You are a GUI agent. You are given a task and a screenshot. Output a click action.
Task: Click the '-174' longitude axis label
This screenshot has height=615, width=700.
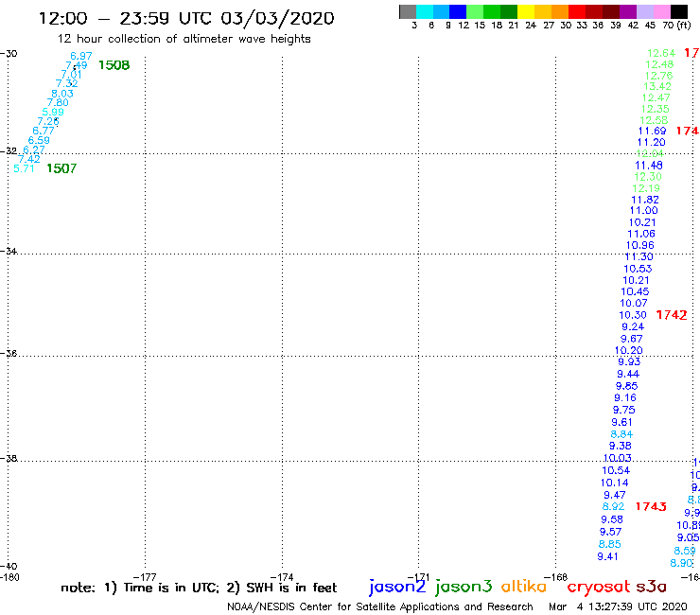point(282,577)
